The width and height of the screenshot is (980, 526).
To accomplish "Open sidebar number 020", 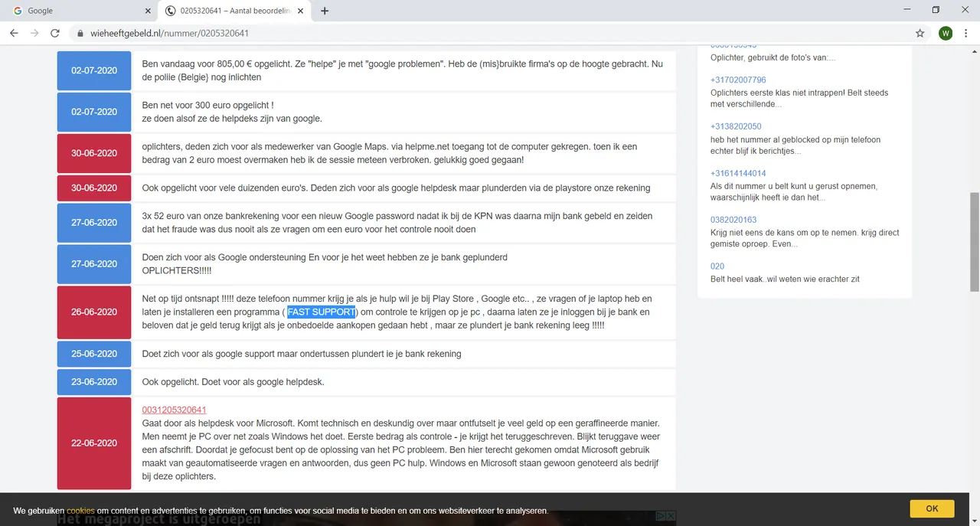I will coord(717,266).
